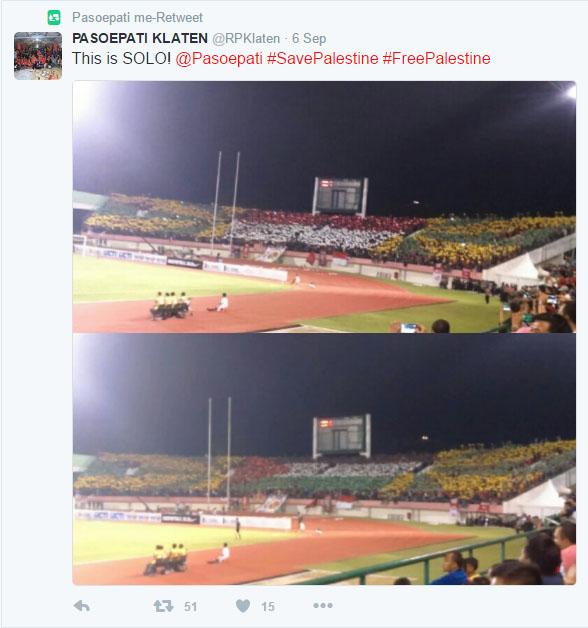View the bottom stadium photo
The height and width of the screenshot is (628, 588).
tap(324, 459)
